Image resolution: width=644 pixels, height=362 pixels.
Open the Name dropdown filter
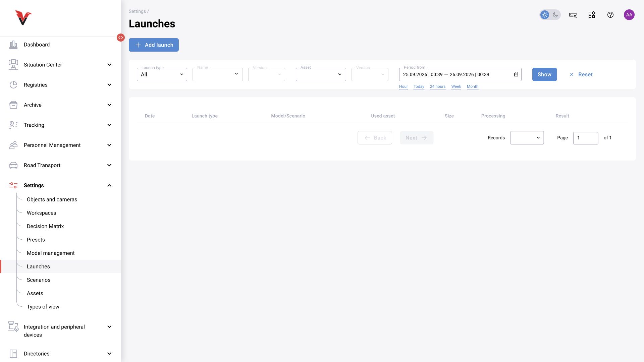point(218,74)
